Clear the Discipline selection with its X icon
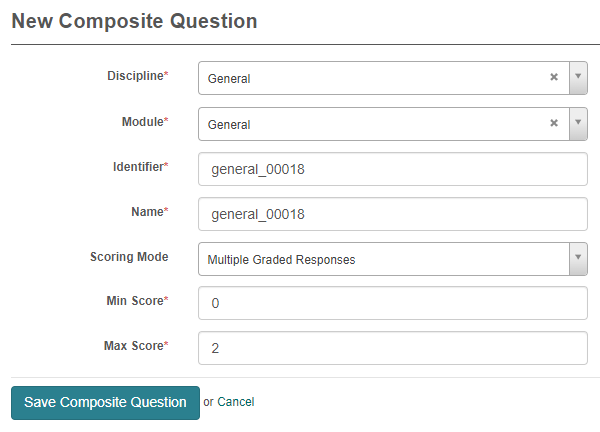 554,77
